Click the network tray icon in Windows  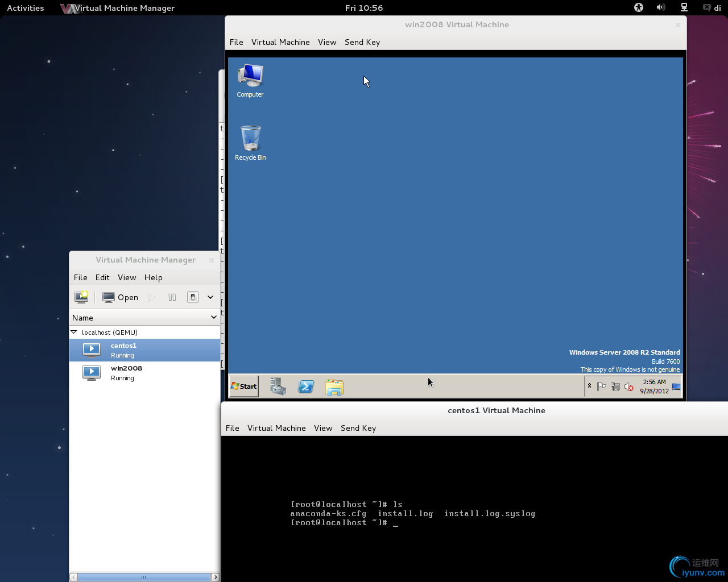tap(615, 386)
